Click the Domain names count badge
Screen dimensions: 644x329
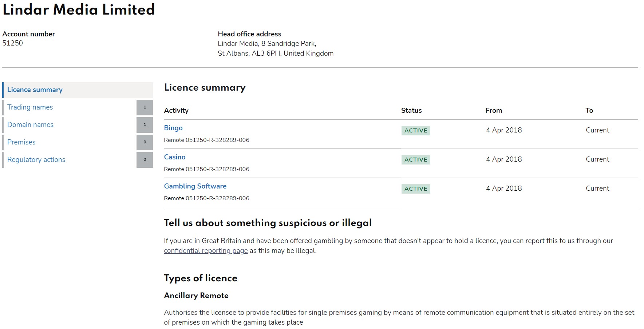click(x=145, y=125)
